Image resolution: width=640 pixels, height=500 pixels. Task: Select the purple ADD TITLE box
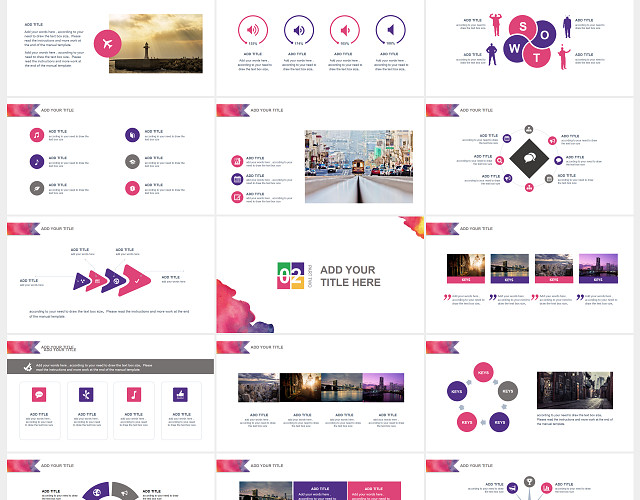pos(320,491)
